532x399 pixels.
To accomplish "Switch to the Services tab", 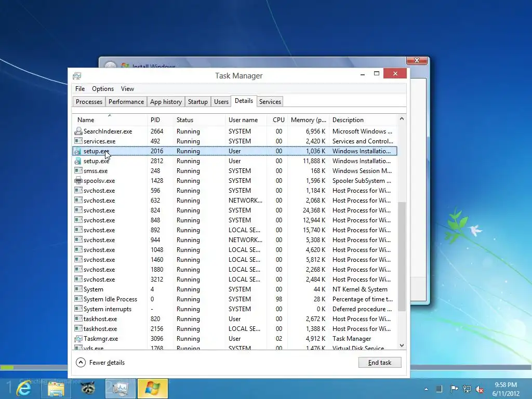I will [x=270, y=101].
